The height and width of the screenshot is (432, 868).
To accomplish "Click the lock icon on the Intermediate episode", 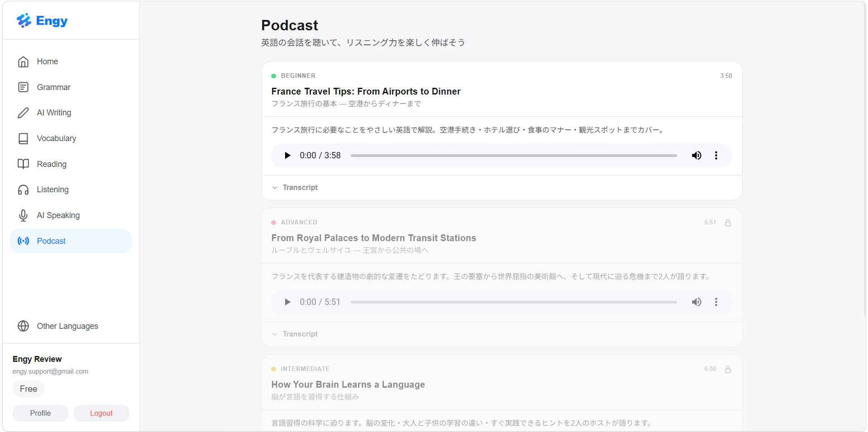I will click(728, 369).
